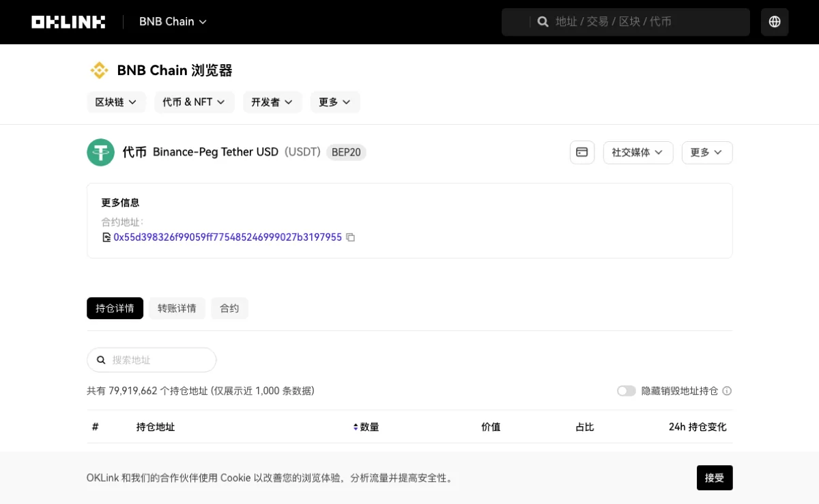Viewport: 819px width, 504px height.
Task: Click the token name Binance-Peg Tether USD
Action: point(216,152)
